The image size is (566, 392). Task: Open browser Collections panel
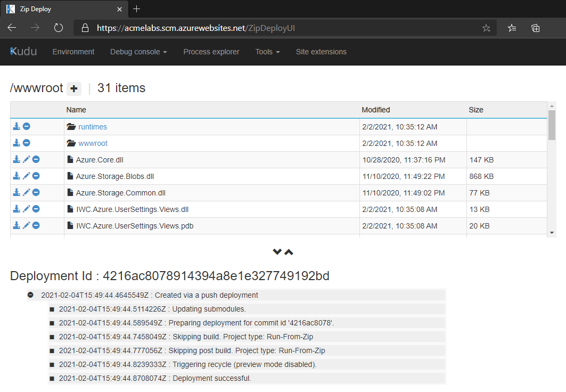click(536, 28)
